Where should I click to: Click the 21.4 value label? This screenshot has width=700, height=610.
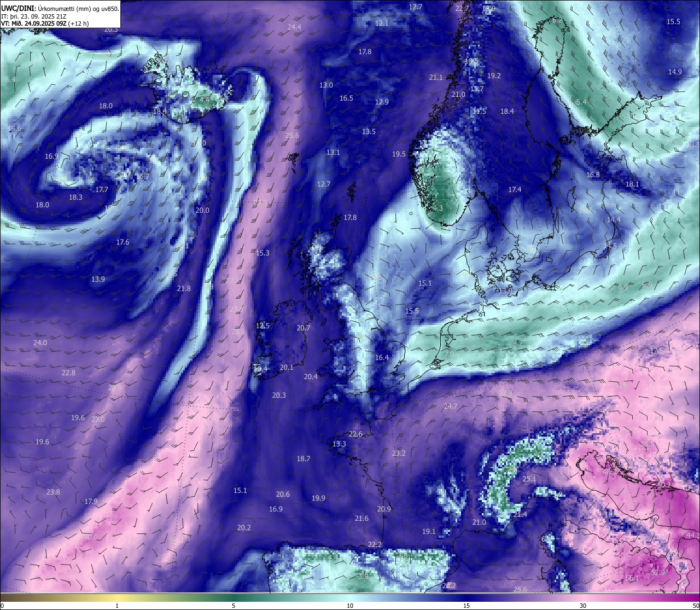click(520, 514)
